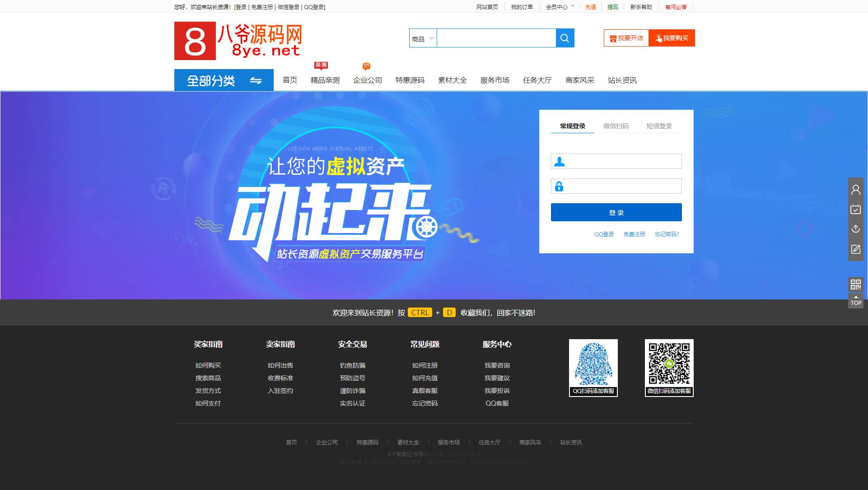The width and height of the screenshot is (868, 490).
Task: Click 我的订单 in top bar
Action: coord(522,7)
